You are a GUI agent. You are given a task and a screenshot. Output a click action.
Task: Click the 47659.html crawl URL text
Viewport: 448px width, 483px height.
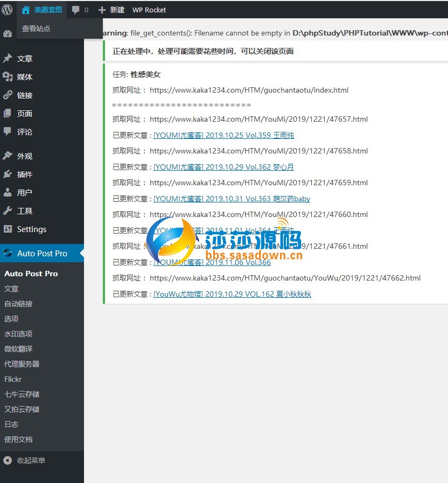pos(258,183)
